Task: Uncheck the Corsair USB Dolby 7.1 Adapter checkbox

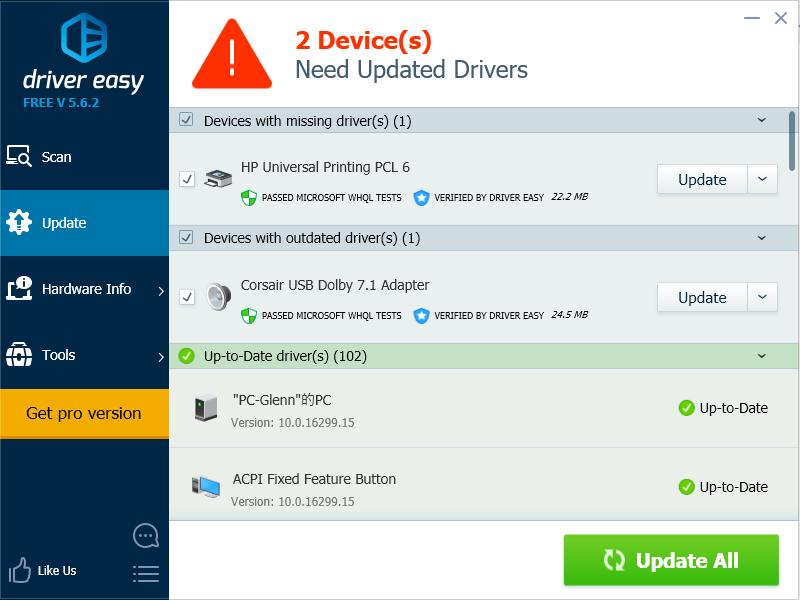Action: (187, 296)
